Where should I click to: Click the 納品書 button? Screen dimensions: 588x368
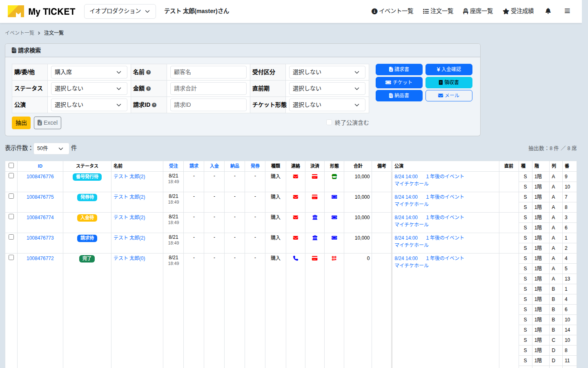pos(399,96)
